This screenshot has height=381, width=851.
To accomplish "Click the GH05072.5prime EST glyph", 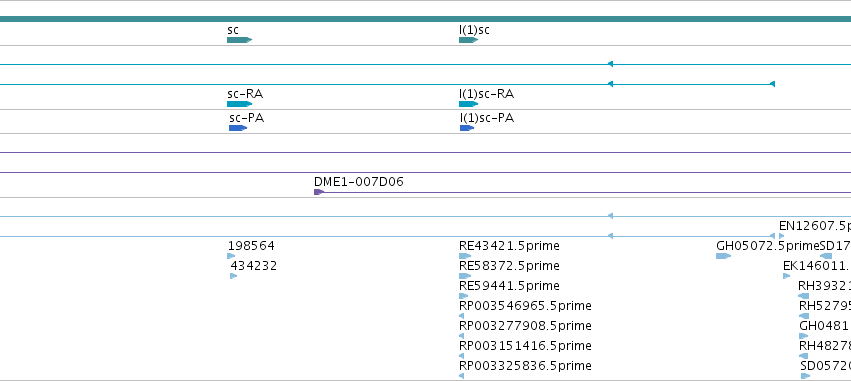I will point(723,256).
